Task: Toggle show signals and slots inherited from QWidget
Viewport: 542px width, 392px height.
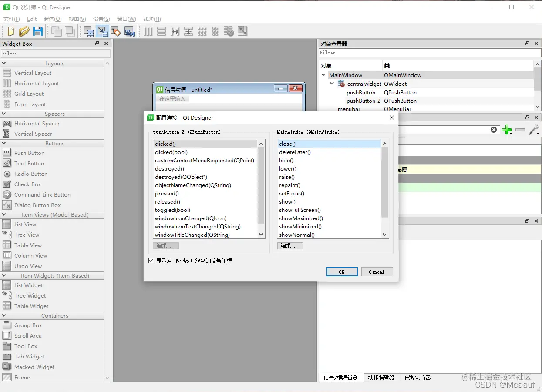Action: pyautogui.click(x=151, y=261)
